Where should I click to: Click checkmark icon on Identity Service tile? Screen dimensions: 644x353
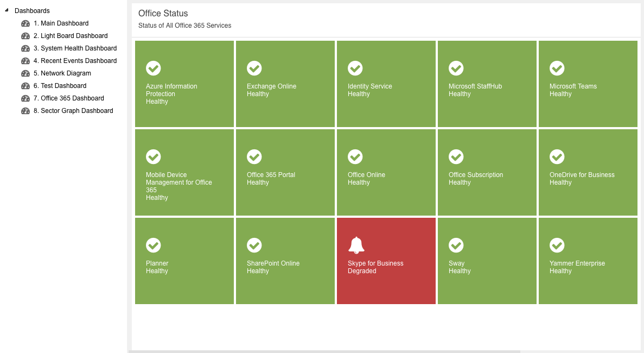[x=355, y=68]
